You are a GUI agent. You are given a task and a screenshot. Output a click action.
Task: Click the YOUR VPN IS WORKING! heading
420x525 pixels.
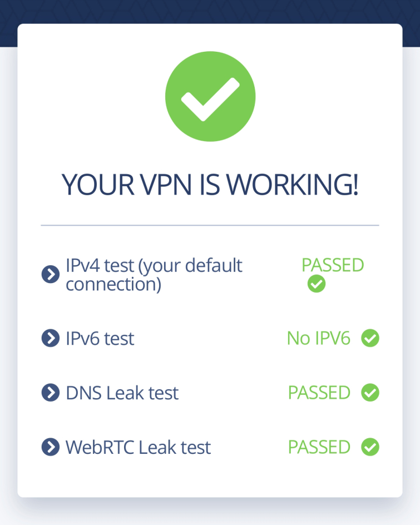tap(210, 185)
